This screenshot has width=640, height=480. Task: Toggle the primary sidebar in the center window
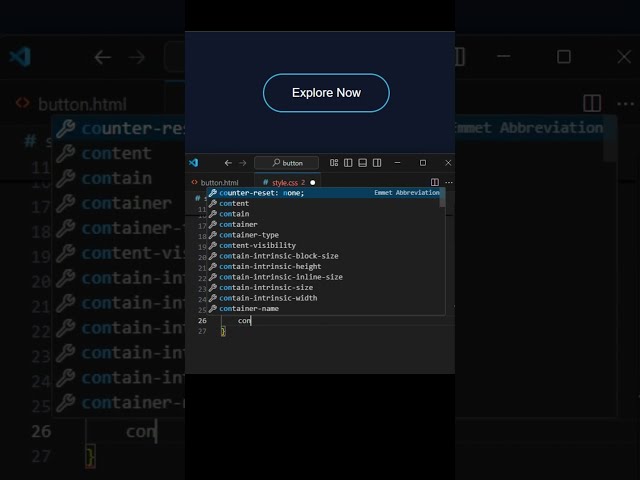tap(348, 163)
